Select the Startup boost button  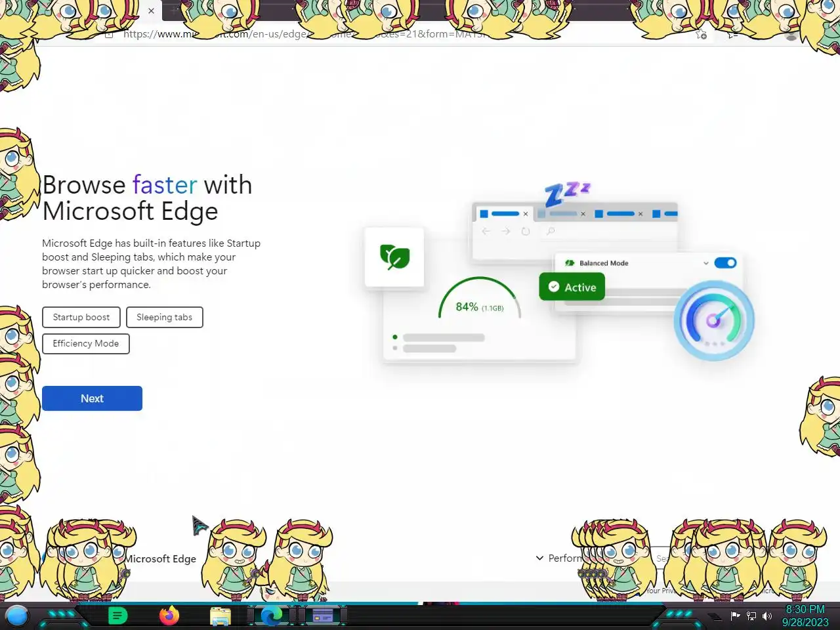point(81,317)
